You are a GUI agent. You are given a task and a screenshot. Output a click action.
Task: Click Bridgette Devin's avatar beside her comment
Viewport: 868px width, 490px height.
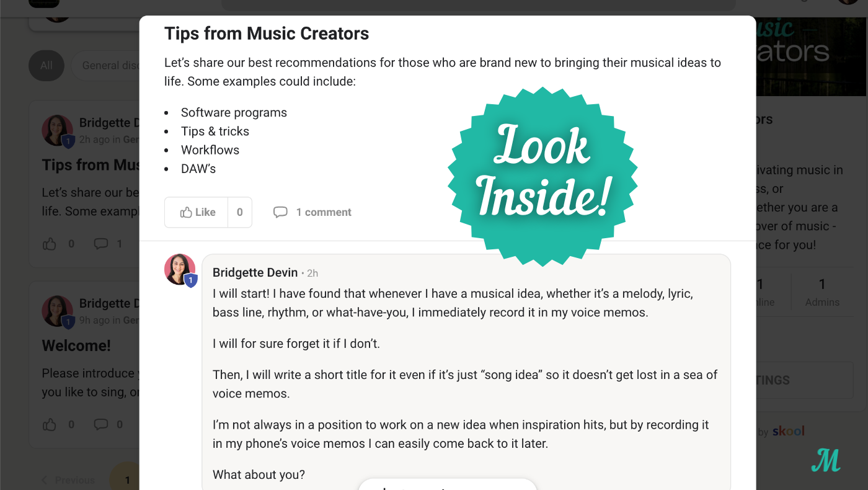tap(180, 269)
